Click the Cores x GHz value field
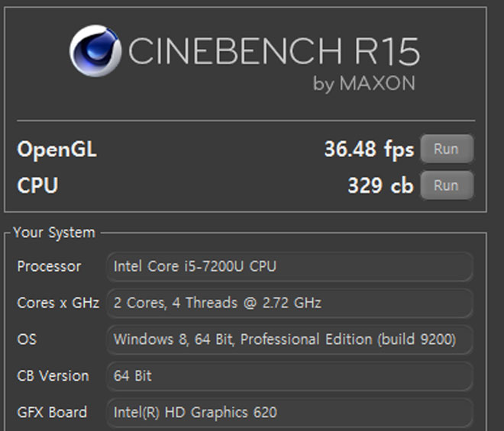504x431 pixels. click(x=289, y=303)
